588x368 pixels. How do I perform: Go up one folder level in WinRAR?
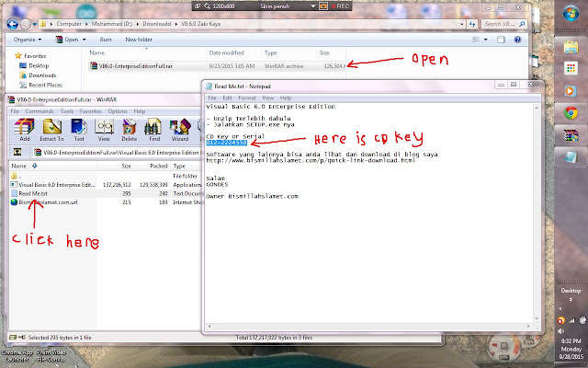click(x=17, y=152)
